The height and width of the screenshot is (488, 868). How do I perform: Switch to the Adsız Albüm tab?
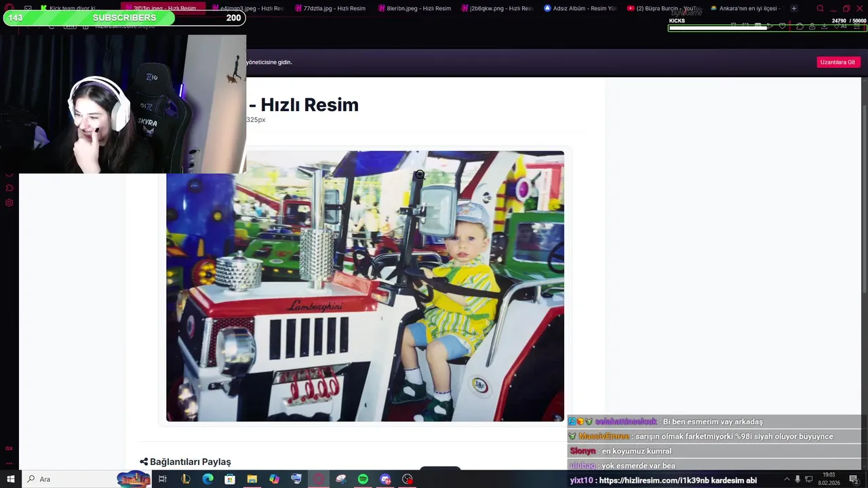click(x=580, y=8)
